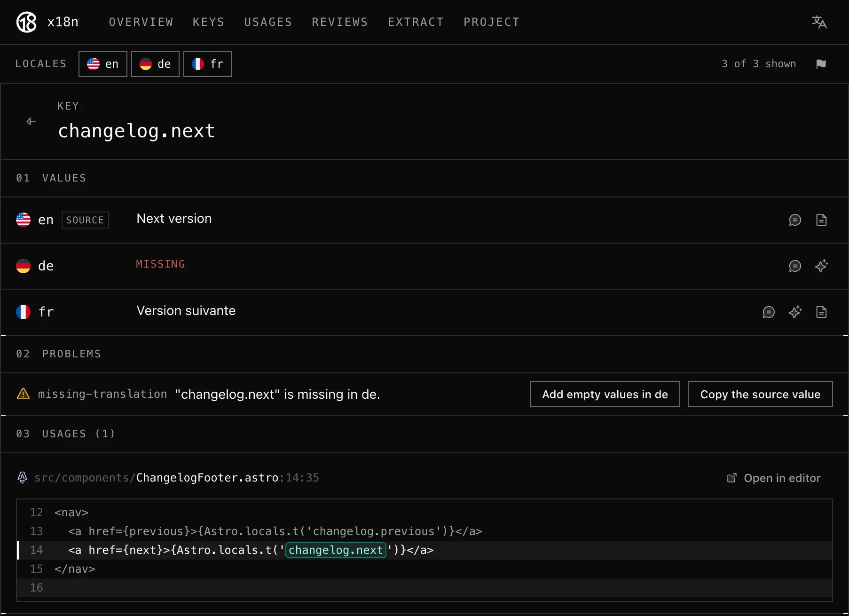Image resolution: width=849 pixels, height=616 pixels.
Task: Edit the 'Version suivante' fr value
Action: [x=186, y=311]
